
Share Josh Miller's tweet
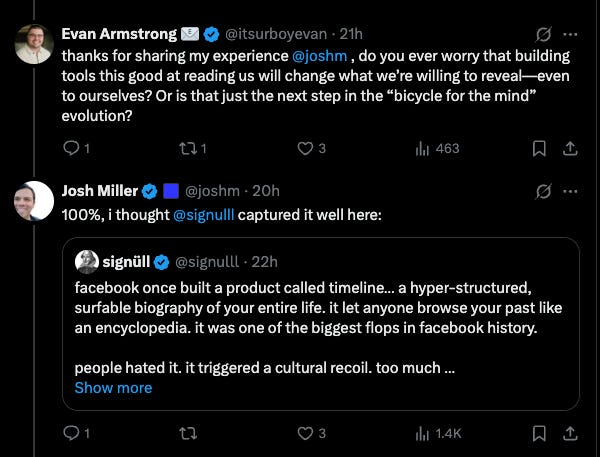[570, 433]
